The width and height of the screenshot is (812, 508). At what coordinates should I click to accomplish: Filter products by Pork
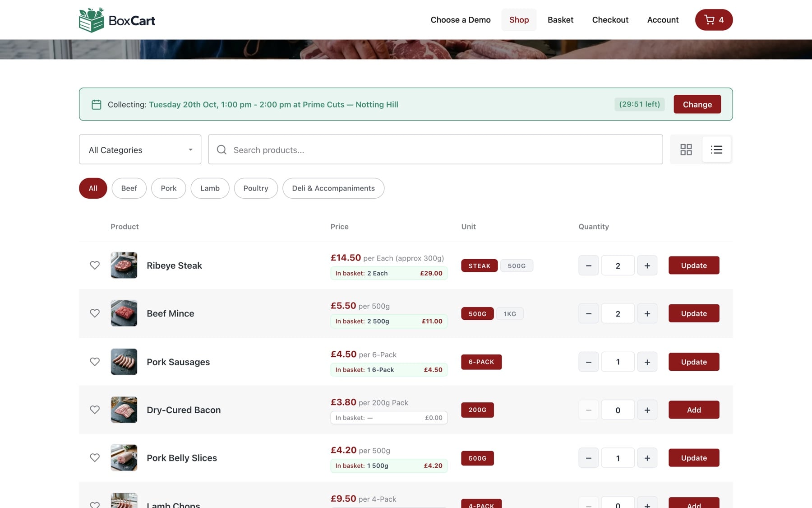coord(169,188)
